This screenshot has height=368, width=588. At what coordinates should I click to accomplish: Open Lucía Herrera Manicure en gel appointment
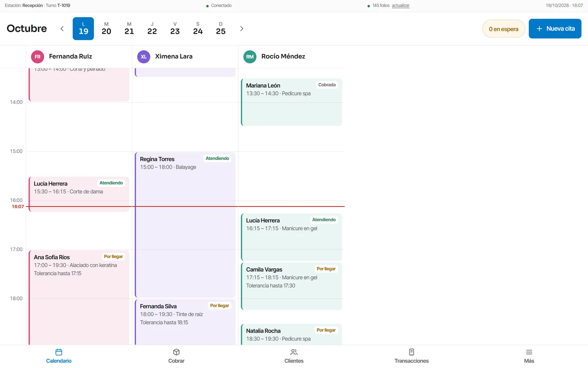click(x=291, y=237)
